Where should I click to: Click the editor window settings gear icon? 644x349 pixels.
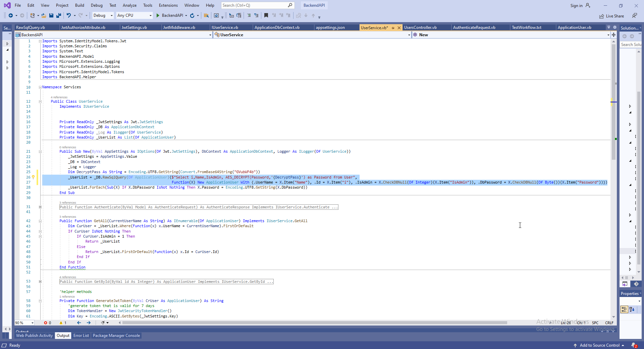pyautogui.click(x=615, y=27)
